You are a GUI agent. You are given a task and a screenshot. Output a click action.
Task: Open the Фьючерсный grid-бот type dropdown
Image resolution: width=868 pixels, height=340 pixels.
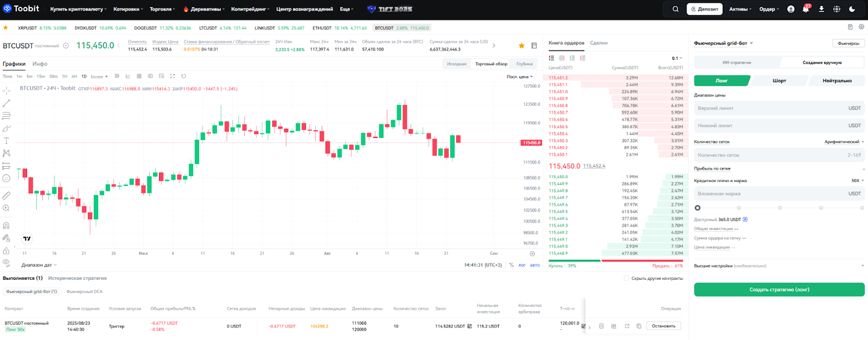(x=723, y=43)
